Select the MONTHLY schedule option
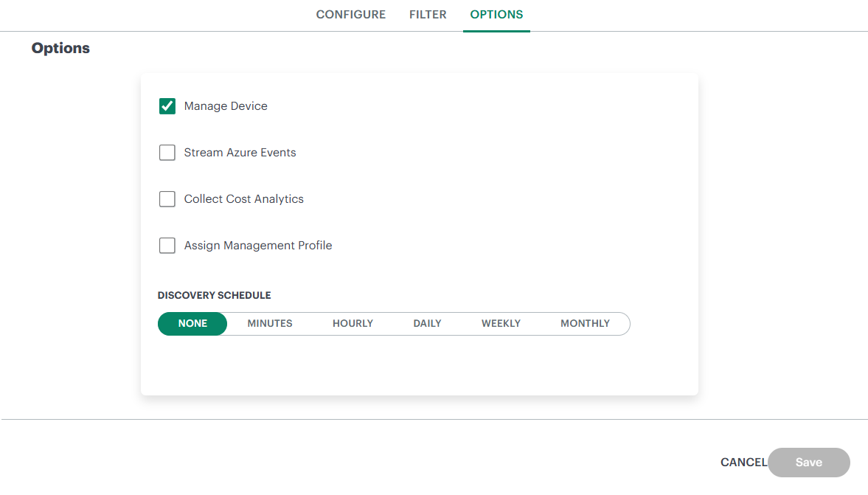Image resolution: width=868 pixels, height=495 pixels. 585,324
